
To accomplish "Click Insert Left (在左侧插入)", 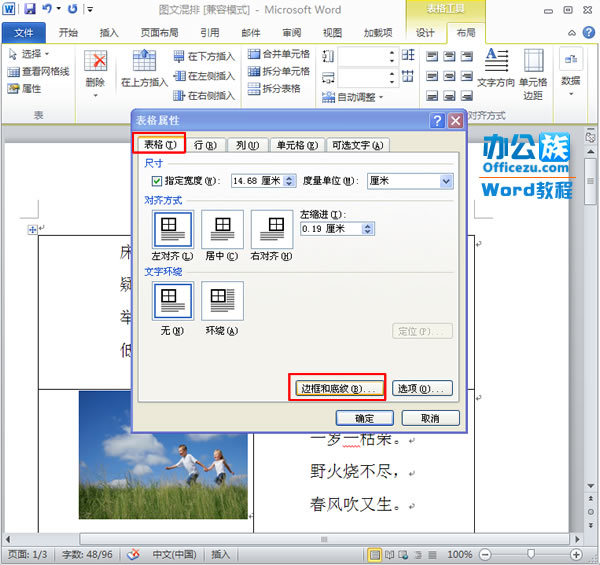I will (x=204, y=76).
